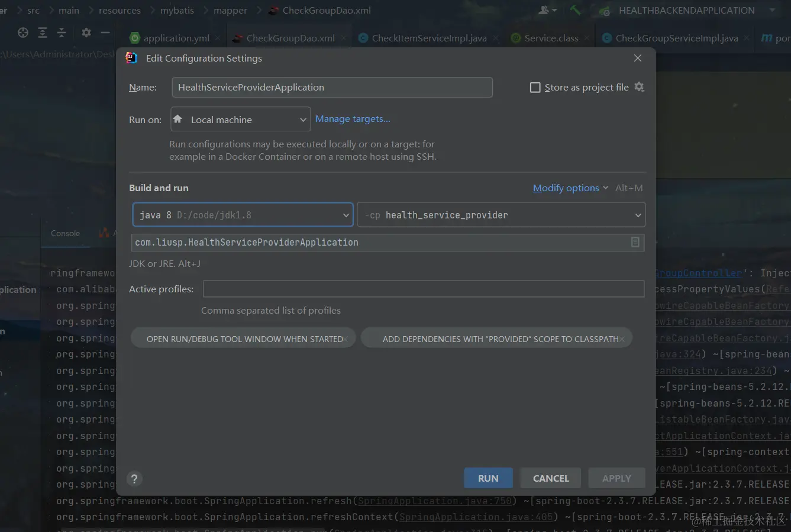Close the CheckItemServiceImpl.java editor tab
The width and height of the screenshot is (791, 532).
point(495,38)
